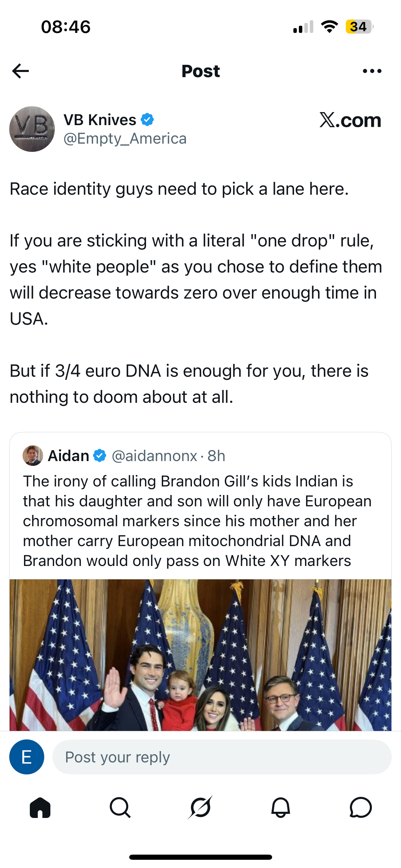Screen dimensions: 401x868
Task: Go to the Home tab
Action: (40, 807)
